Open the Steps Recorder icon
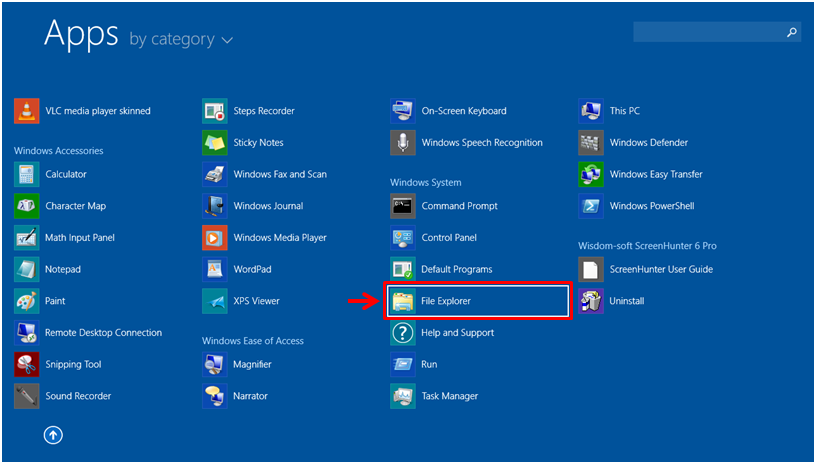This screenshot has width=815, height=463. click(215, 111)
